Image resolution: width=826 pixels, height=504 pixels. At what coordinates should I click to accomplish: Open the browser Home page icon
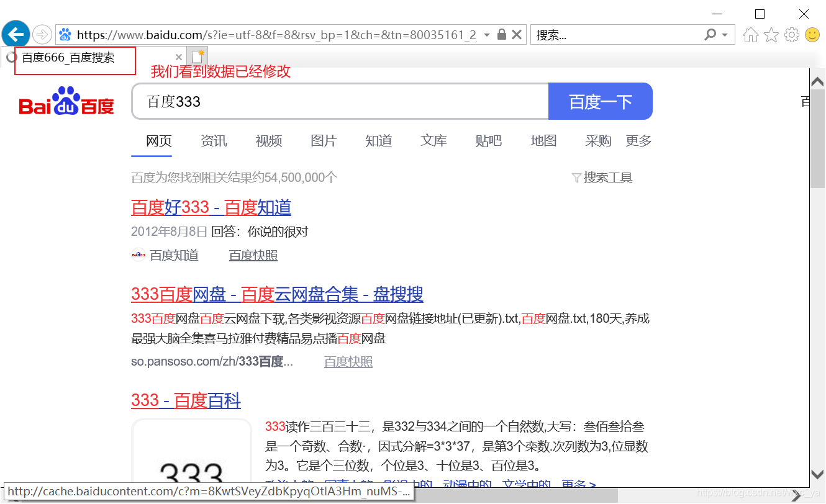pos(751,35)
